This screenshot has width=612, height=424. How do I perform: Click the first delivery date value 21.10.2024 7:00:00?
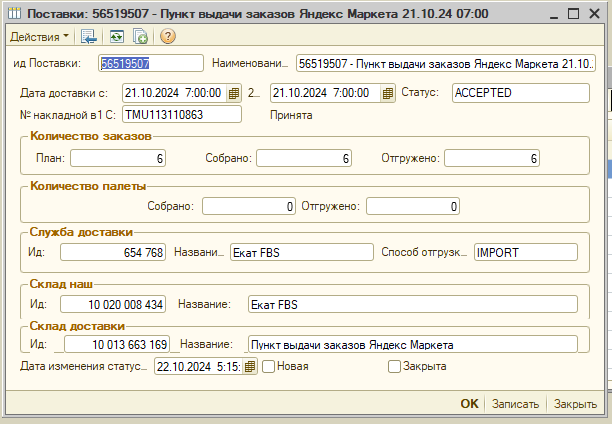[x=175, y=93]
